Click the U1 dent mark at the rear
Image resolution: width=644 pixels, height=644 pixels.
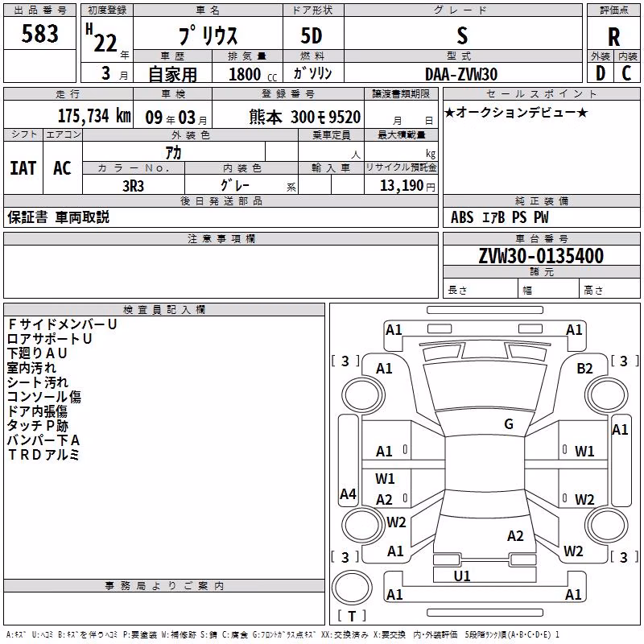[461, 576]
